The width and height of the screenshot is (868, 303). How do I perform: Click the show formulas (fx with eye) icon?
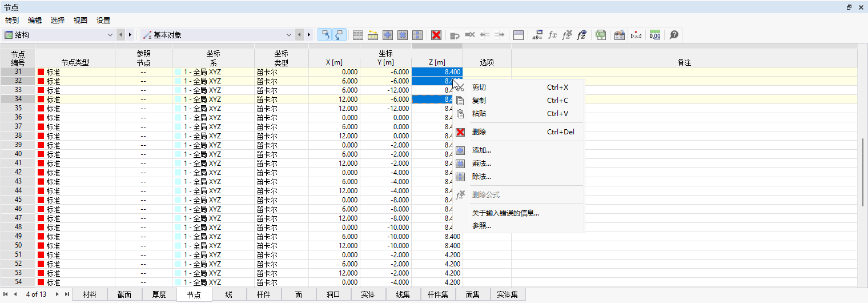[582, 35]
